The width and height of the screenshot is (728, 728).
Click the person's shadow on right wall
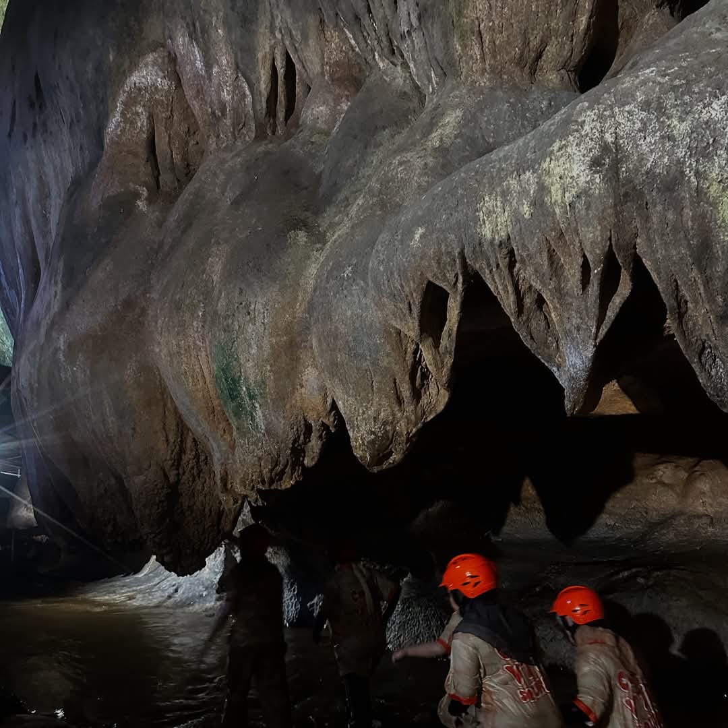701,667
